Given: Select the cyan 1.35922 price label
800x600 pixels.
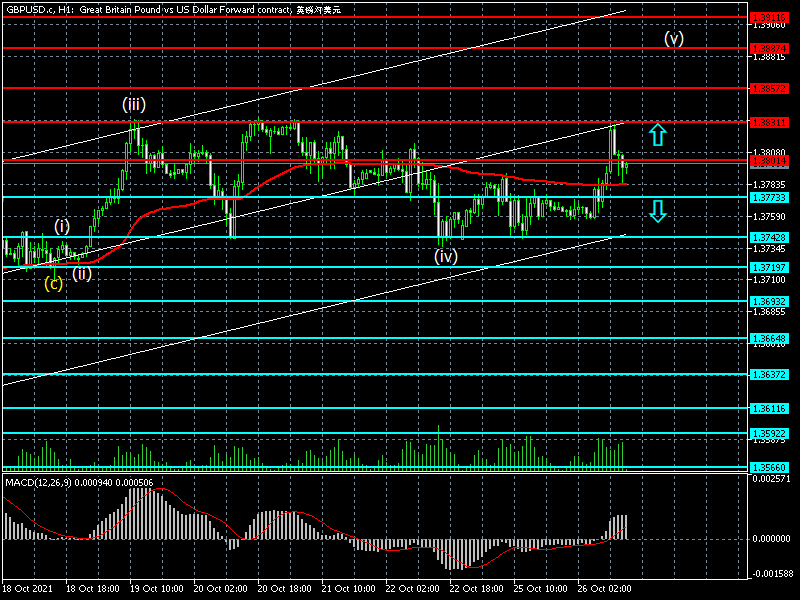Looking at the screenshot, I should tap(769, 433).
